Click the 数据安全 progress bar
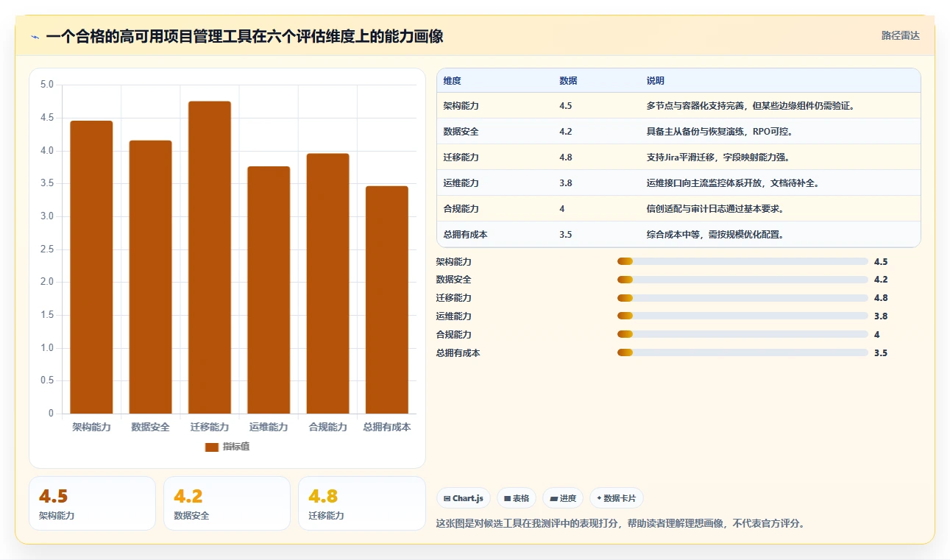950x560 pixels. pos(742,280)
